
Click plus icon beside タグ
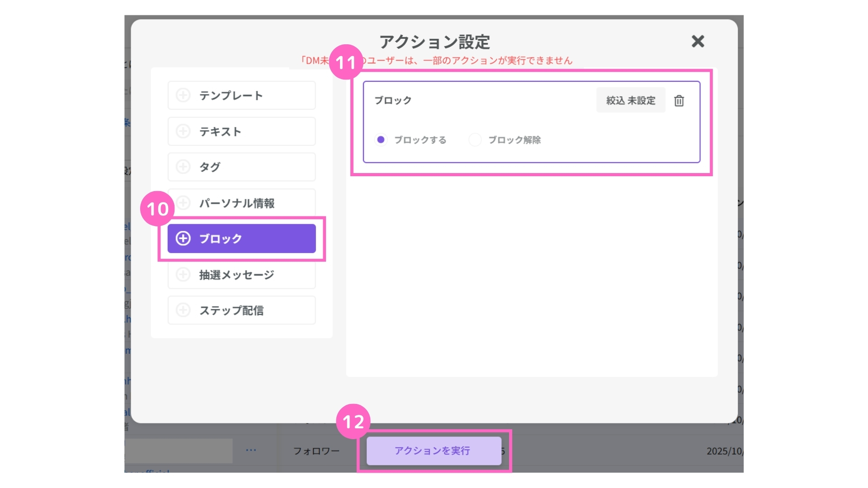click(x=183, y=167)
